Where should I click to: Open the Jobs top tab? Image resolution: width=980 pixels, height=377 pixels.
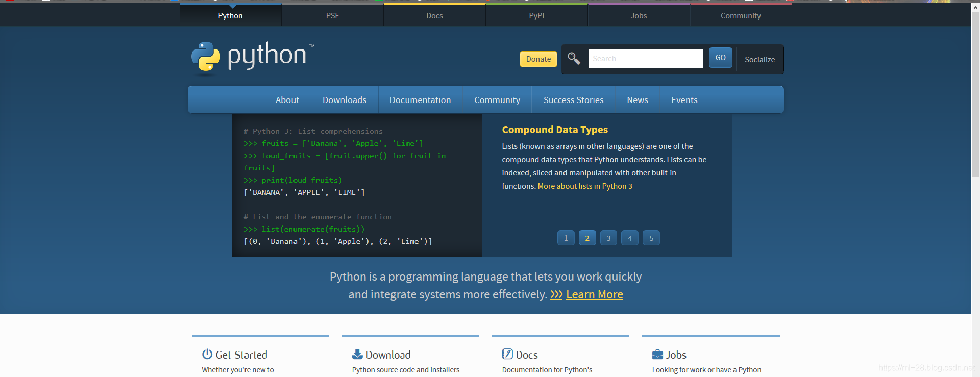[639, 16]
